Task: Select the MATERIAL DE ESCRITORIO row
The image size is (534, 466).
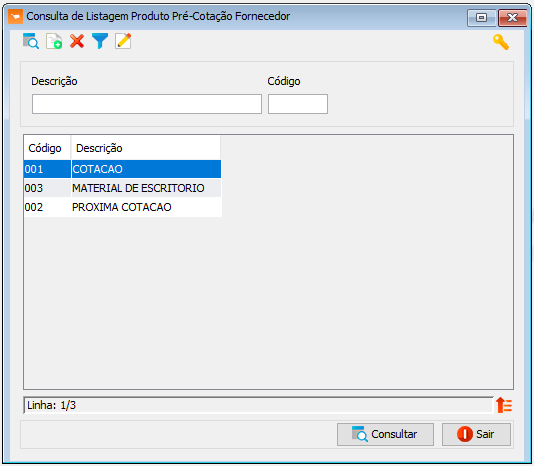Action: click(123, 188)
